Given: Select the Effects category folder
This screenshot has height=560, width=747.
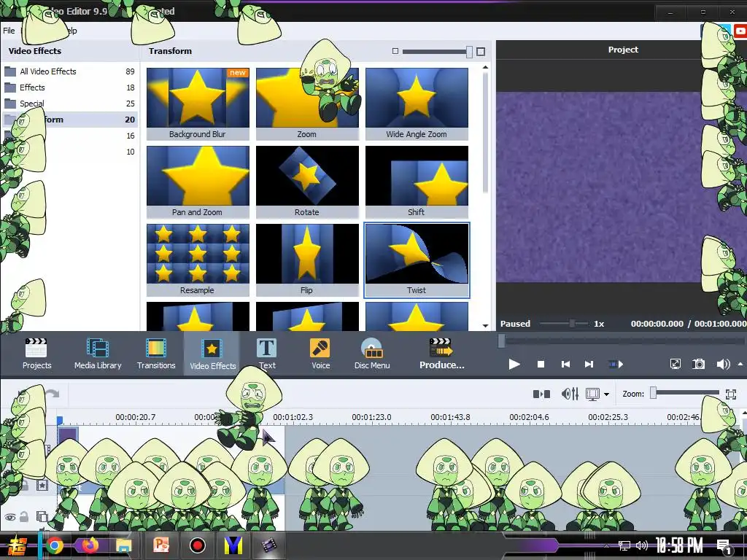Looking at the screenshot, I should tap(69, 87).
